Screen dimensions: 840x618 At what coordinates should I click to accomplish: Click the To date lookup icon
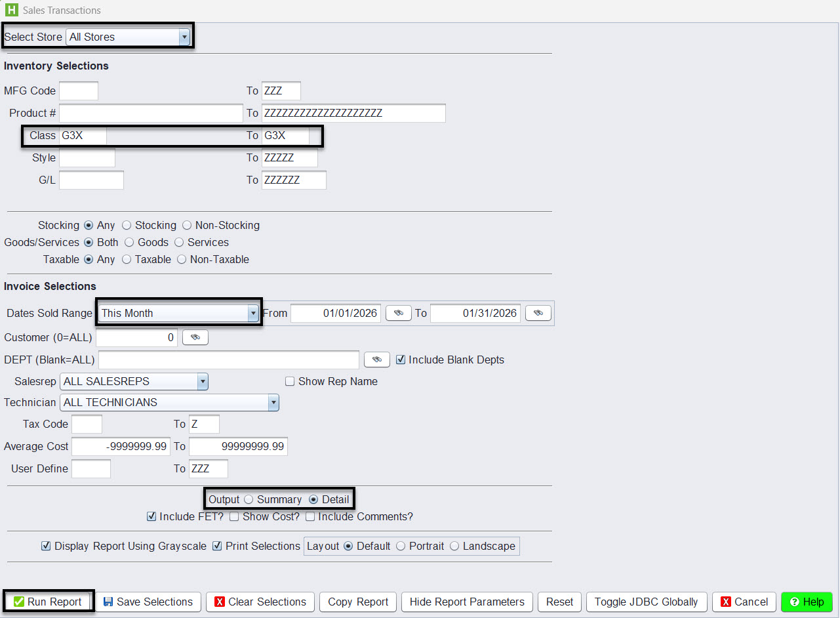coord(538,314)
